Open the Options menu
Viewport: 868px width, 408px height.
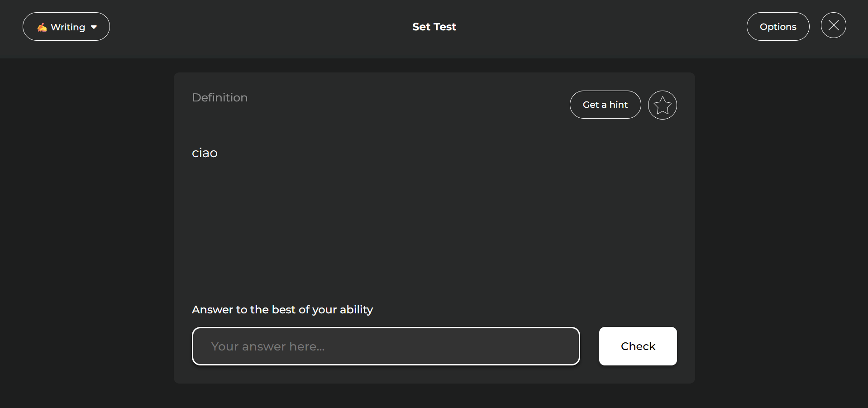pyautogui.click(x=777, y=27)
